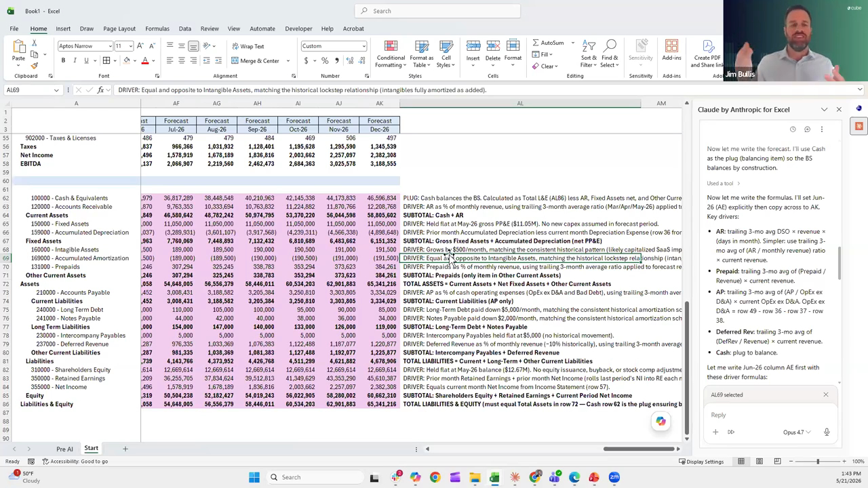The width and height of the screenshot is (868, 488).
Task: Click the Borders icon
Action: (106, 60)
